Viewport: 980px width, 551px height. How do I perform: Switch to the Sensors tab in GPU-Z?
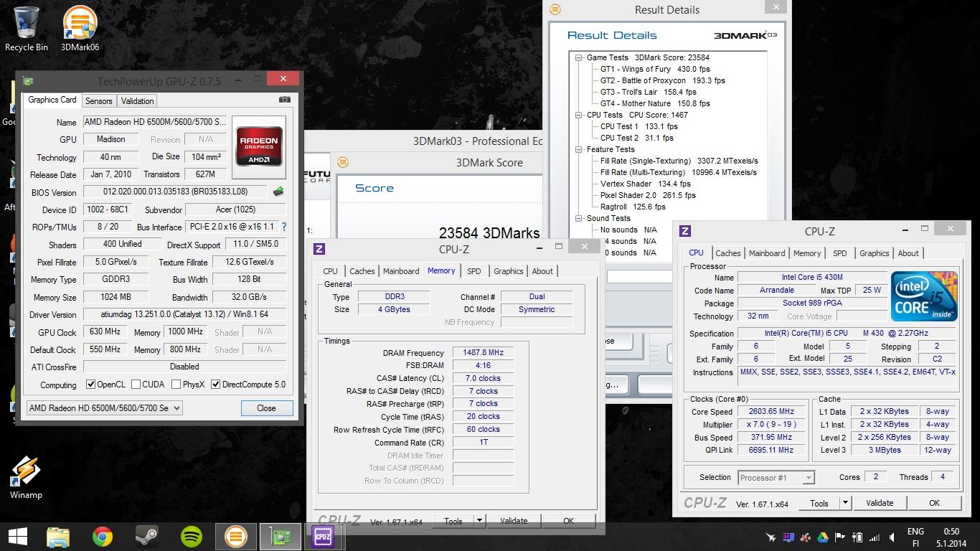pos(98,101)
